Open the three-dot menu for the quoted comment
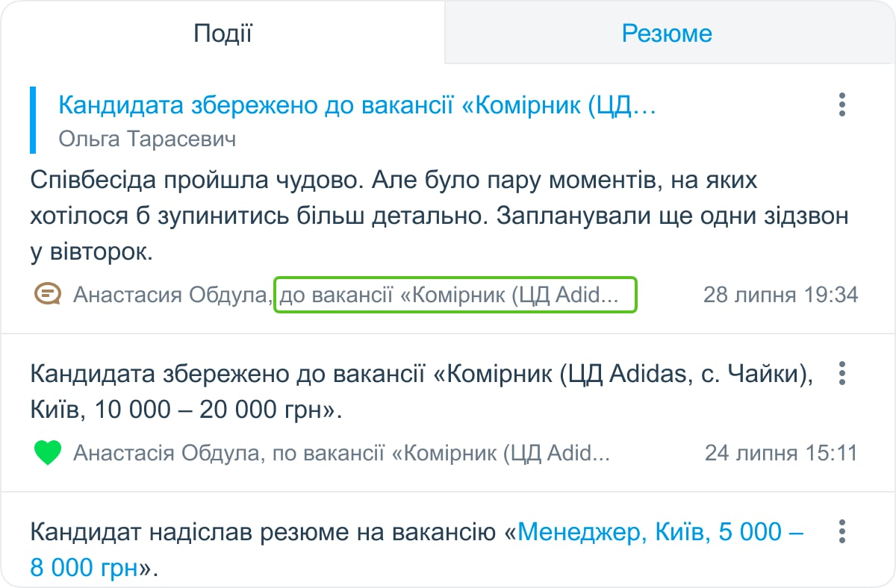Viewport: 896px width, 588px height. coord(841,105)
